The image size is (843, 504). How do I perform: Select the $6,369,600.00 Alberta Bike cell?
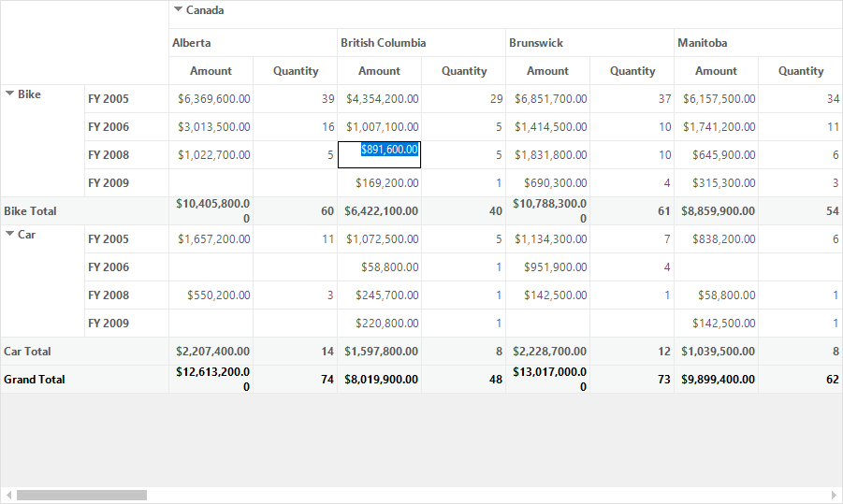(211, 99)
